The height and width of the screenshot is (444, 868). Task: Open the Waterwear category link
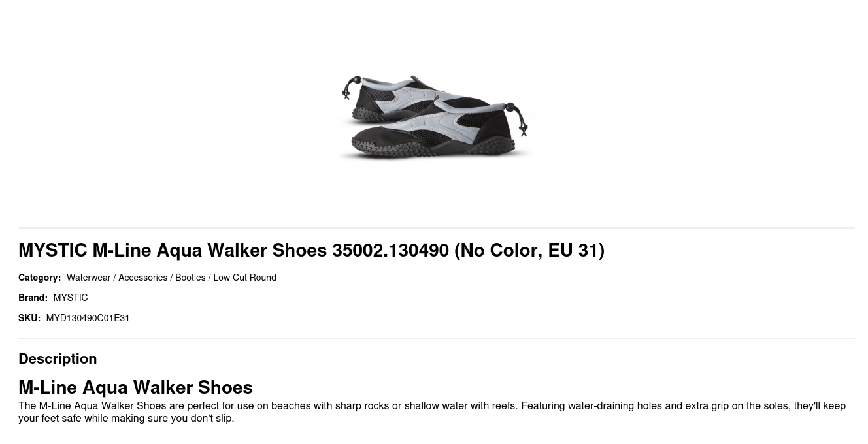[88, 277]
